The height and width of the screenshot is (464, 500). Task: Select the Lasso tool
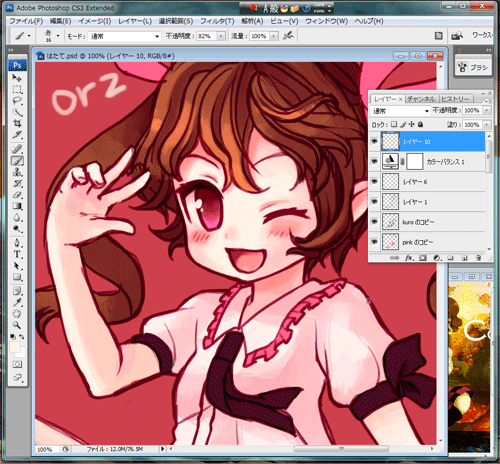(x=17, y=101)
